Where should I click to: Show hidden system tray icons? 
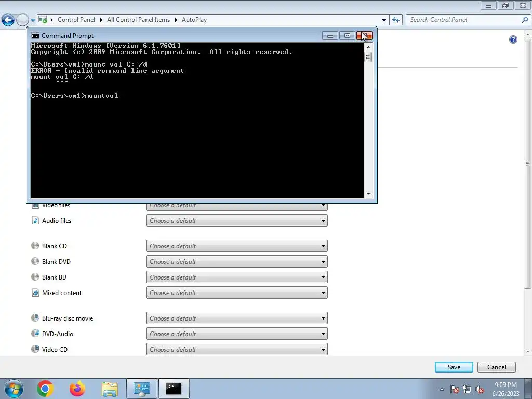coord(442,389)
